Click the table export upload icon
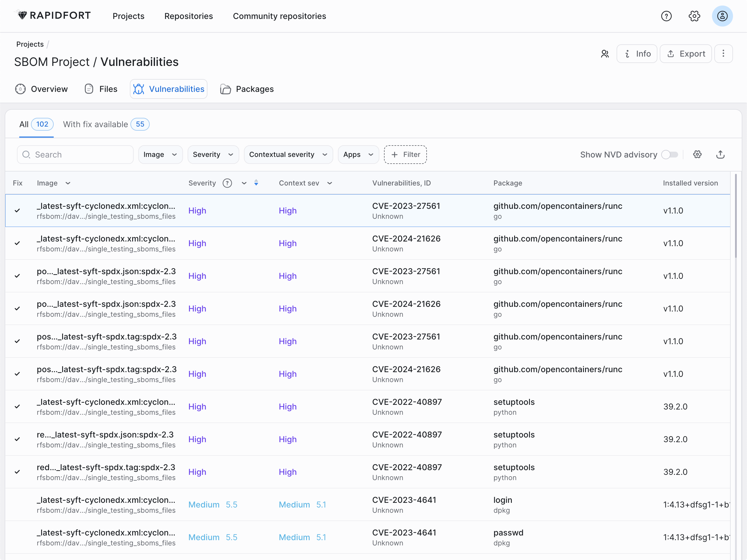 (x=720, y=155)
